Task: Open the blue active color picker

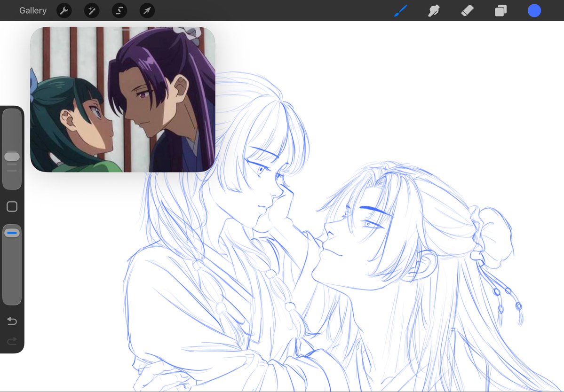Action: [534, 10]
